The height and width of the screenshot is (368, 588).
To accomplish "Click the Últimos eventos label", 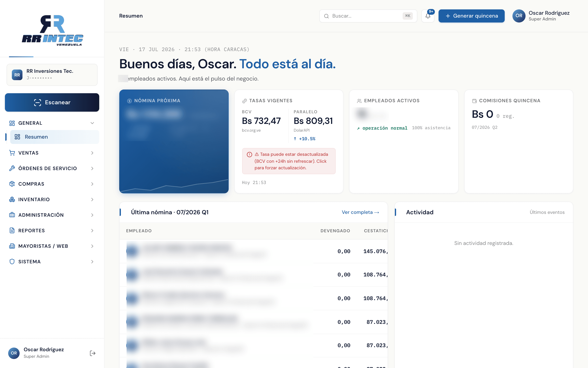I will [x=547, y=212].
